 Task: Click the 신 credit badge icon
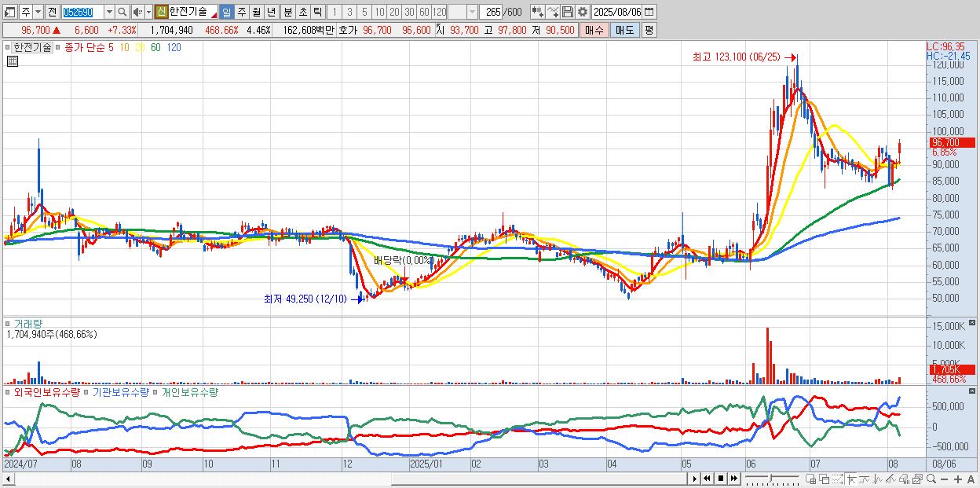coord(161,12)
